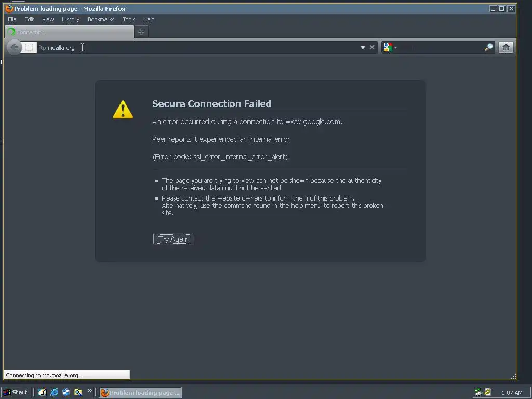Open the Bookmarks menu

[x=101, y=19]
